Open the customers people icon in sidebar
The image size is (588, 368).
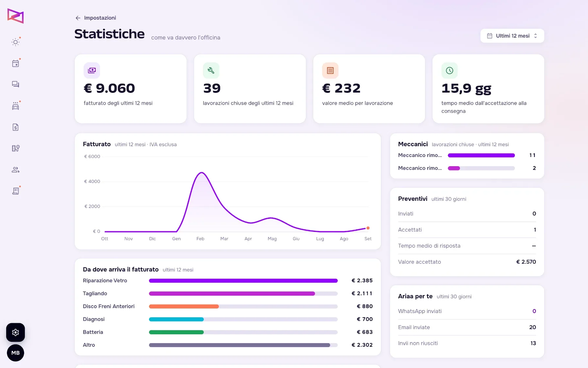[15, 170]
